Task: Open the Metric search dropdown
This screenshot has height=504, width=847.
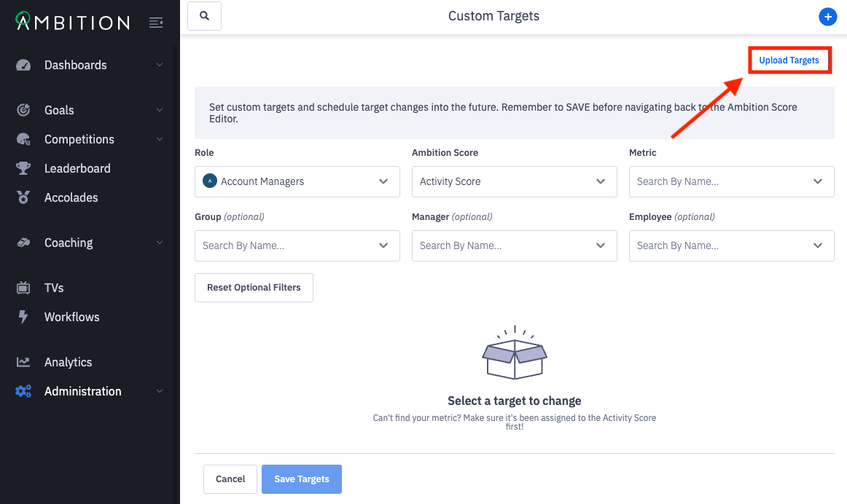Action: point(731,181)
